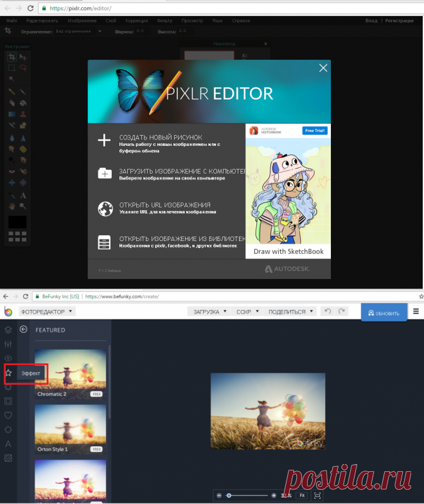Open the BeFunky hamburger menu
This screenshot has width=424, height=504.
tap(416, 311)
